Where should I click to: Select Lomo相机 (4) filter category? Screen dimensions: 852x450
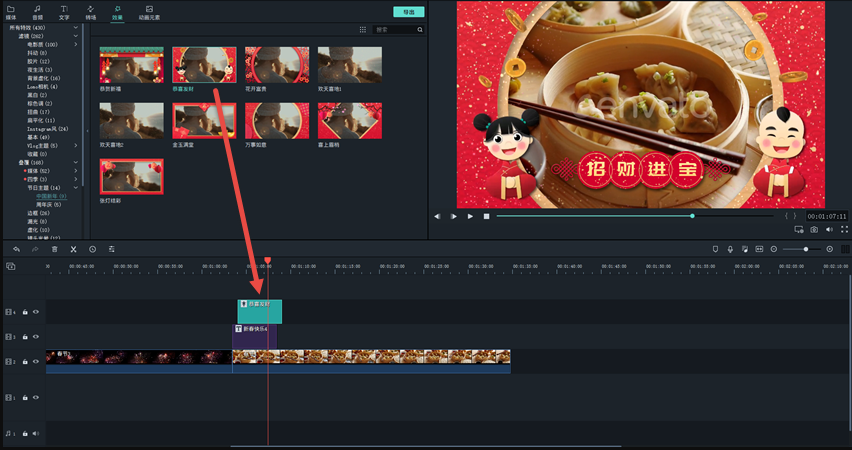point(42,86)
